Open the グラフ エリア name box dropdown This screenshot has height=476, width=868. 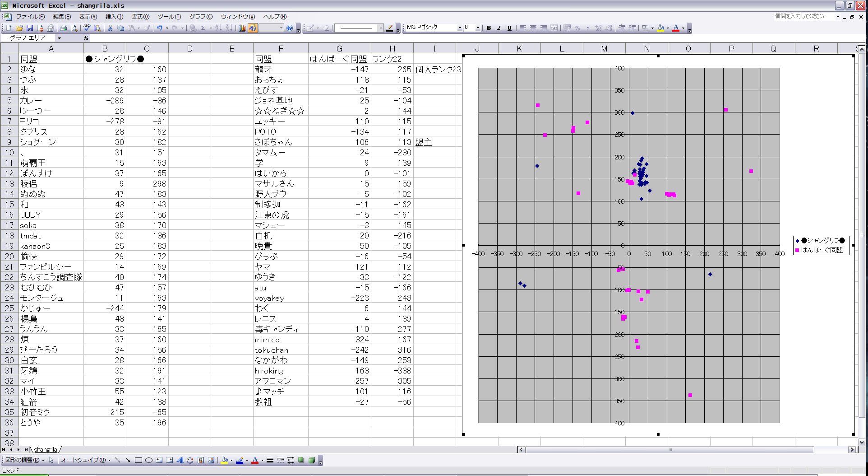click(x=59, y=38)
